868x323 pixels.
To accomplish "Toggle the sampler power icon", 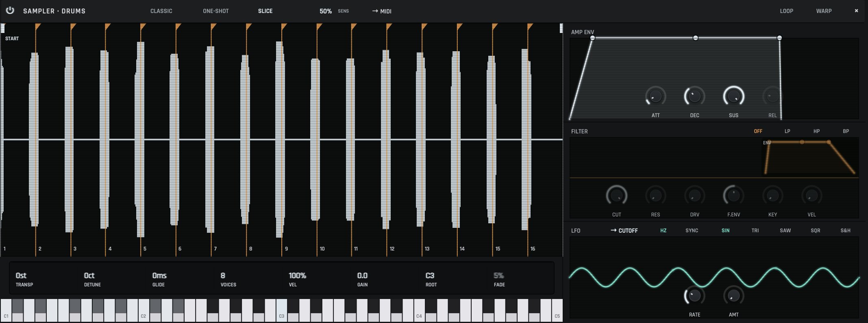I will pyautogui.click(x=10, y=11).
